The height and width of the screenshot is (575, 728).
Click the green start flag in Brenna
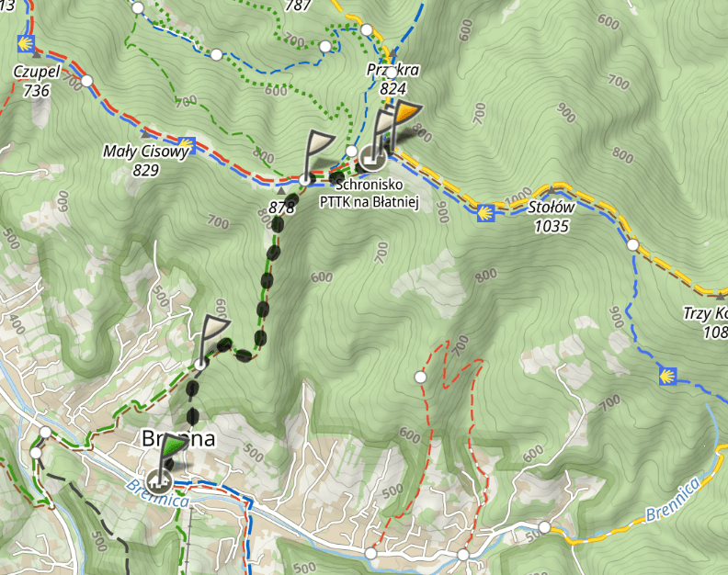coord(173,455)
